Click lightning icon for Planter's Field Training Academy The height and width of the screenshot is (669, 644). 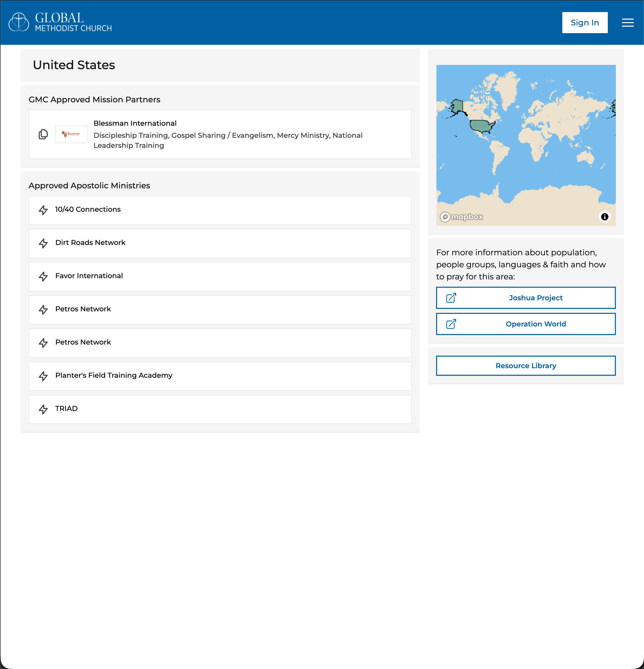(x=43, y=376)
